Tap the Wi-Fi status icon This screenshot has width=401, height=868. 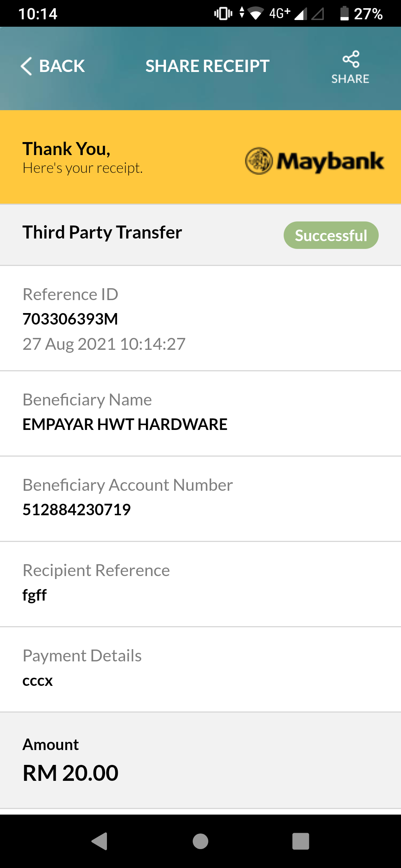(x=255, y=14)
